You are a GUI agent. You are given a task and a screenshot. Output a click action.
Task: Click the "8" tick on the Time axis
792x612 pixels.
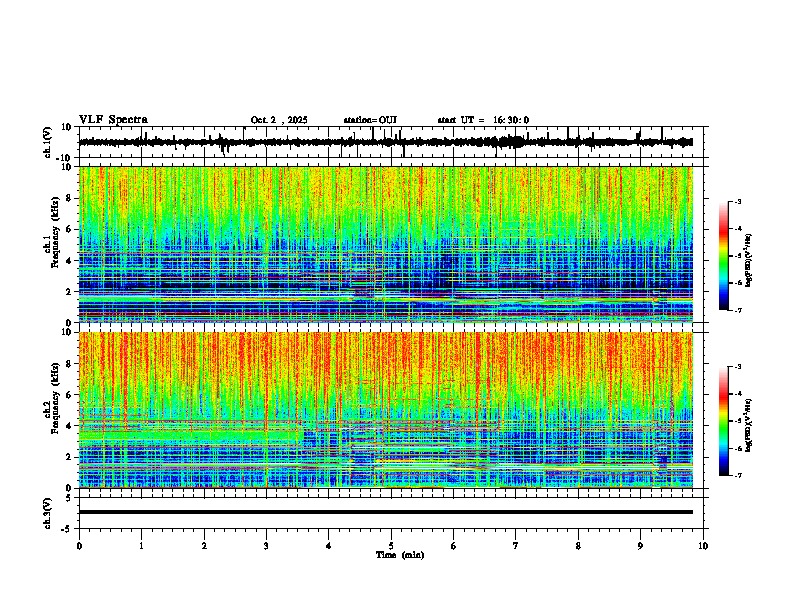(578, 546)
